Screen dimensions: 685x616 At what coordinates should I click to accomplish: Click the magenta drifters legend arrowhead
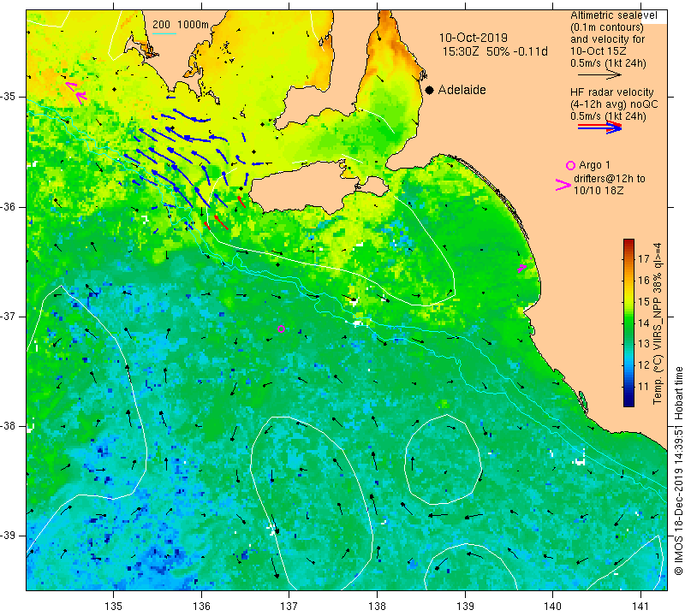click(563, 185)
